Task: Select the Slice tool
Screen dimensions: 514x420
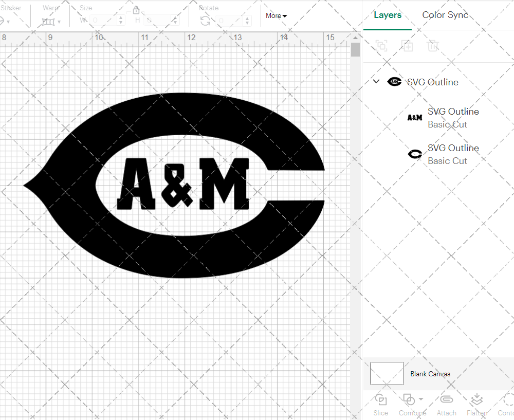Action: [380, 404]
